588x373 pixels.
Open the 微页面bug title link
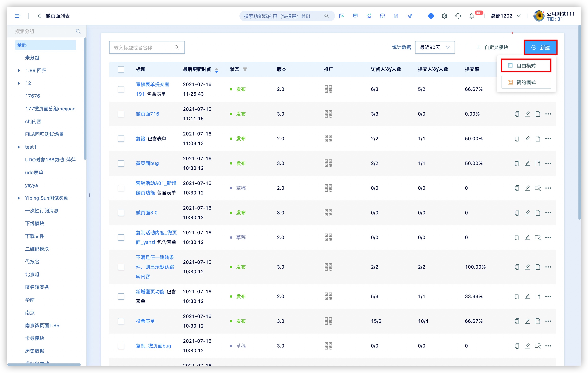click(147, 163)
